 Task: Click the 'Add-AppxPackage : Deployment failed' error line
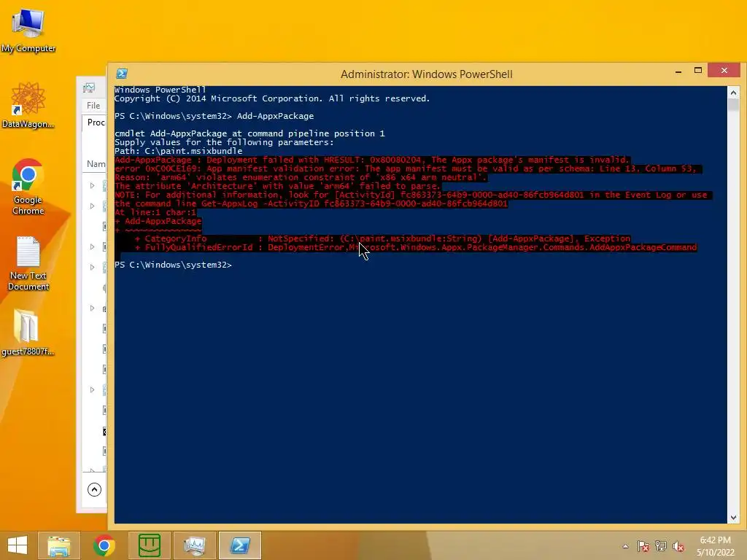tap(372, 160)
